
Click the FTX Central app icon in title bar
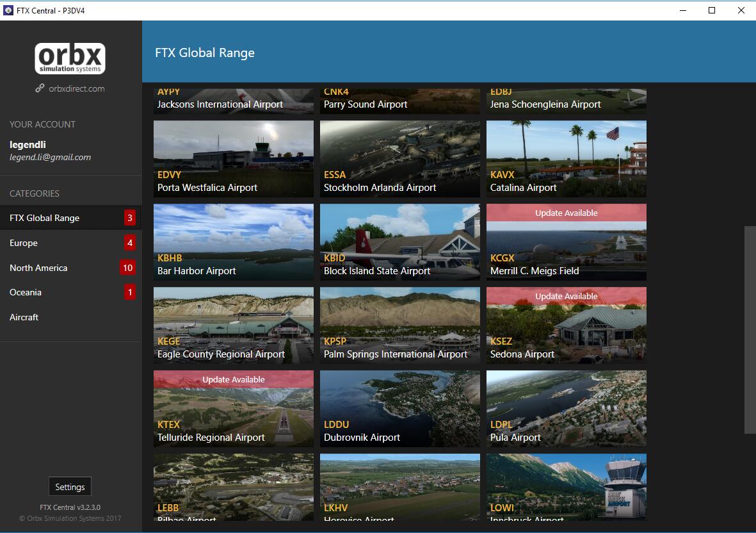point(8,10)
